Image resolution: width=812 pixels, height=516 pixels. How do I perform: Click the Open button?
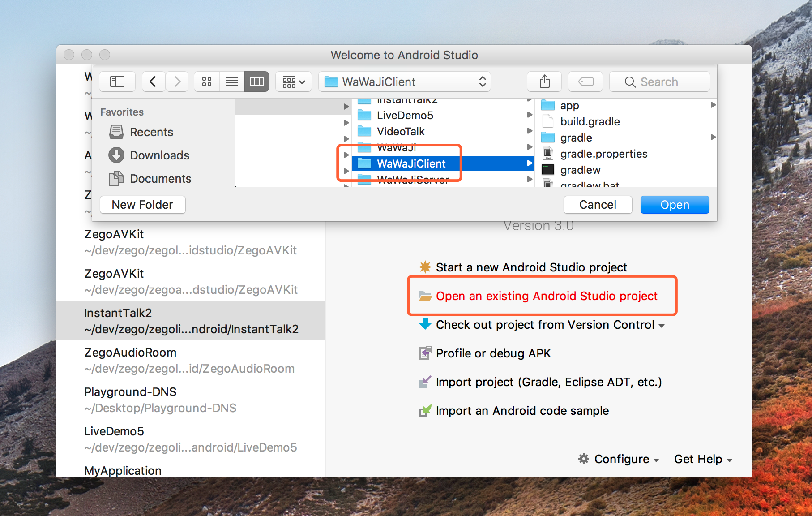[675, 205]
